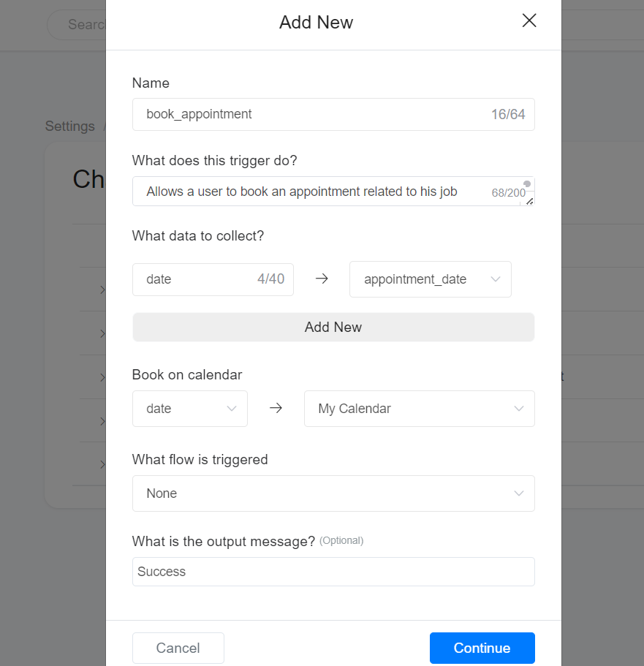This screenshot has height=666, width=644.
Task: Click the trigger description textarea
Action: (x=314, y=192)
